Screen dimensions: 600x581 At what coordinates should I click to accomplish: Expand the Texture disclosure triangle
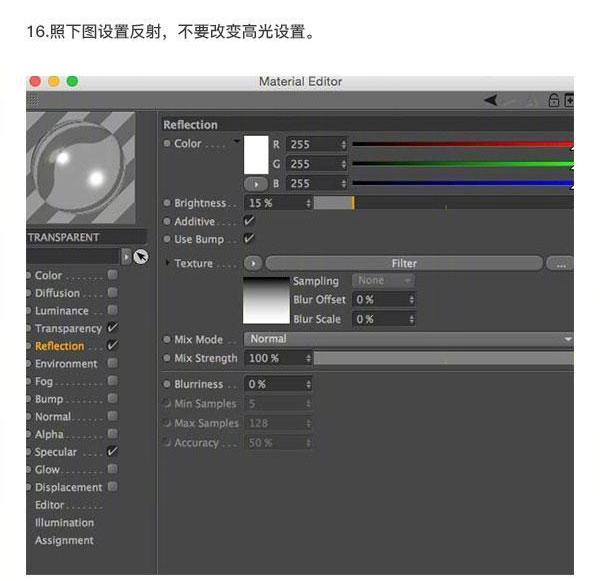click(x=167, y=263)
